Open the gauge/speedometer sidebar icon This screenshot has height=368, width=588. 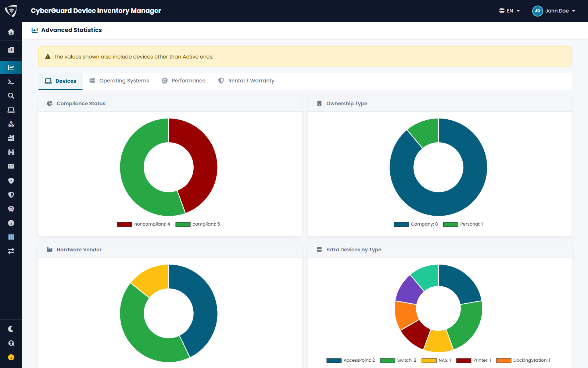(11, 223)
